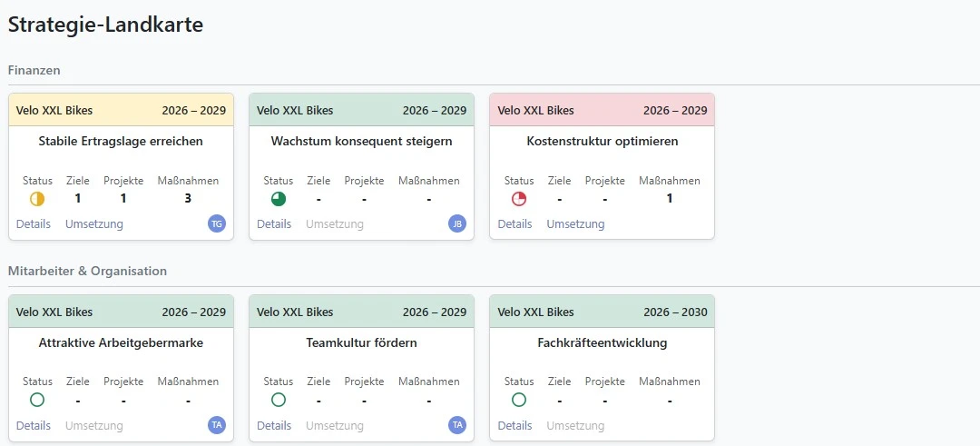This screenshot has height=446, width=980.
Task: Click Maßnahmen count 3 on Stabile Ertragslage
Action: pos(188,199)
